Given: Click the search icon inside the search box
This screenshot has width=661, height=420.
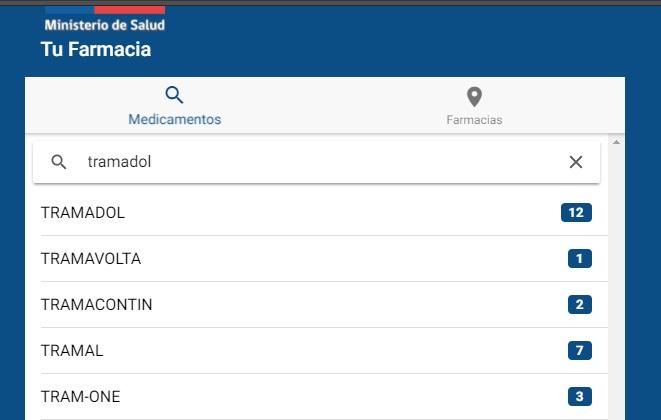Looking at the screenshot, I should [59, 162].
